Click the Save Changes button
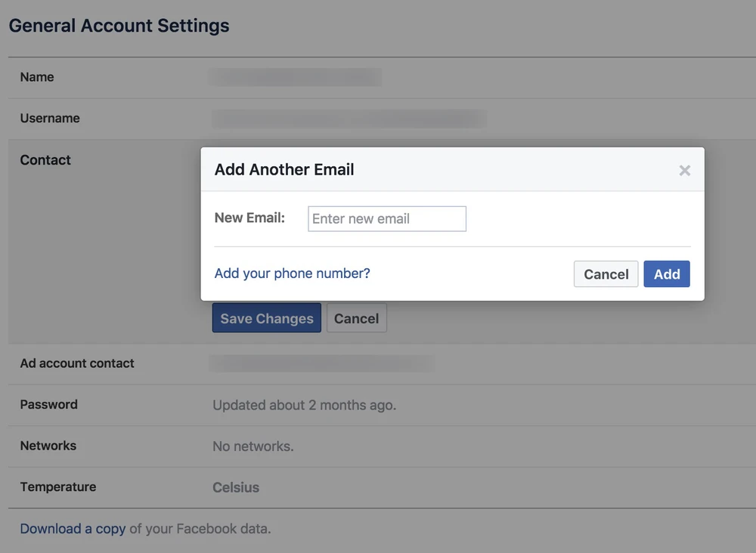Image resolution: width=756 pixels, height=553 pixels. point(266,317)
